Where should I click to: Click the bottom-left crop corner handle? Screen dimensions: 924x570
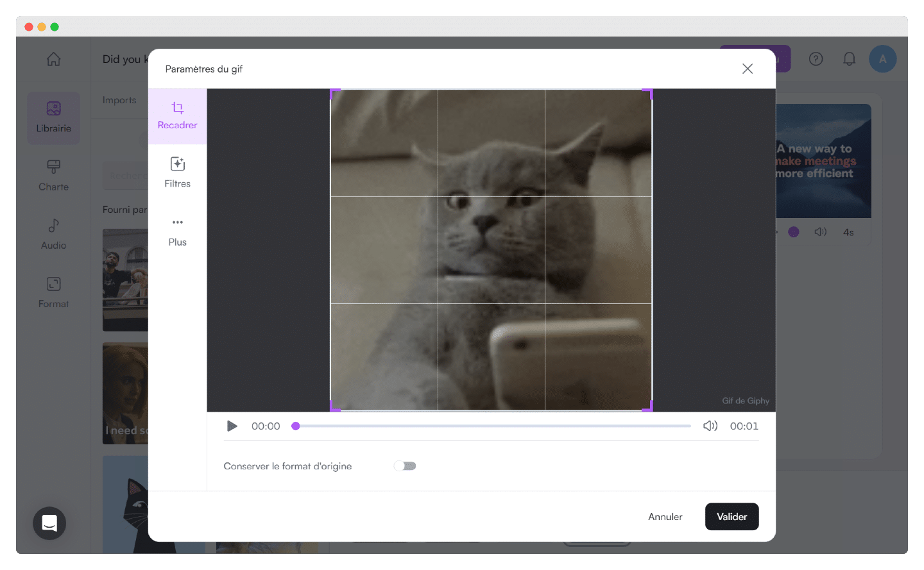[x=334, y=407]
